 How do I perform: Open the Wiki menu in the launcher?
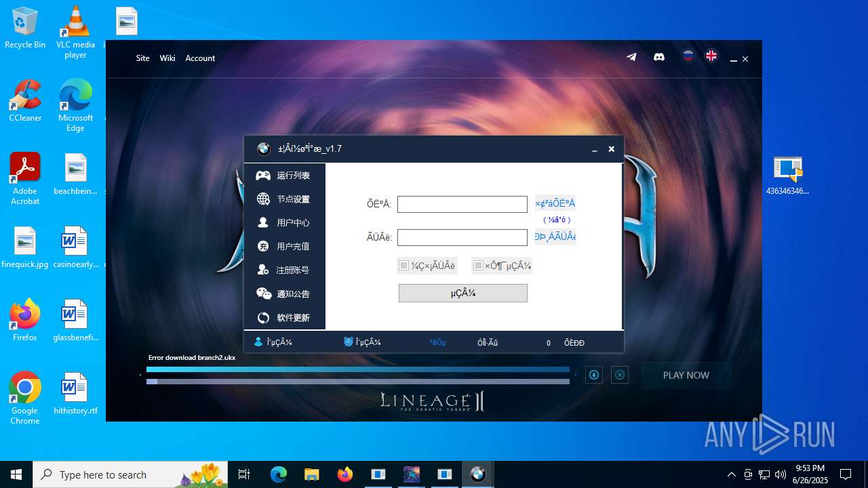pos(167,58)
